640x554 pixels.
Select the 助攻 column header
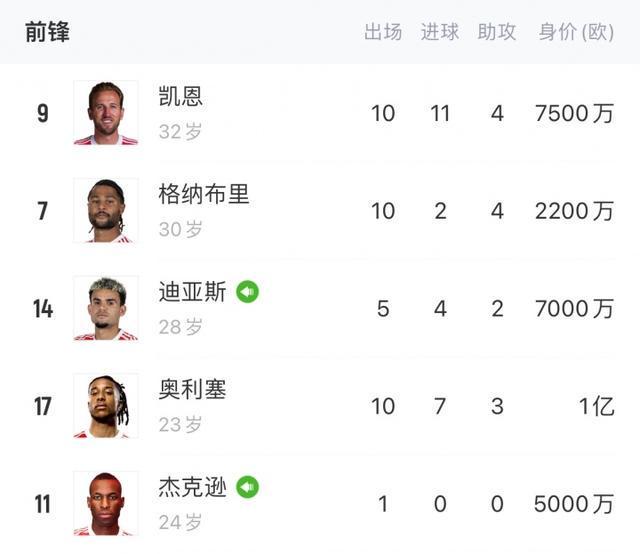coord(497,32)
